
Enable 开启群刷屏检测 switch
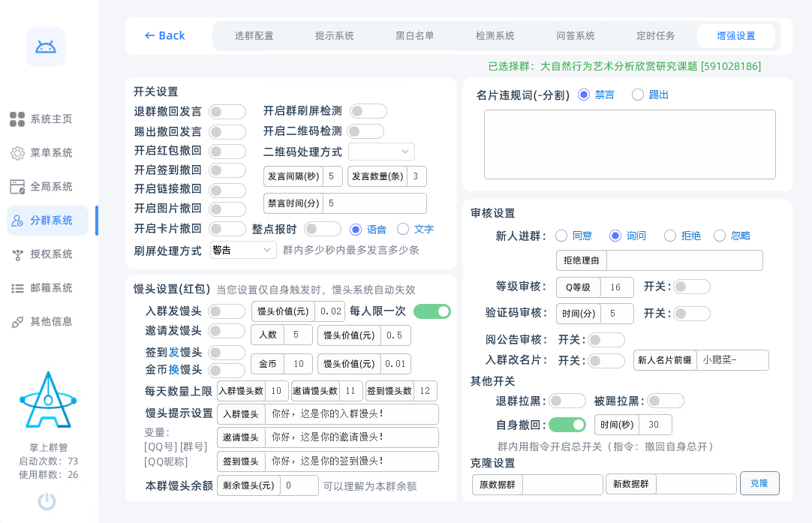(x=368, y=111)
